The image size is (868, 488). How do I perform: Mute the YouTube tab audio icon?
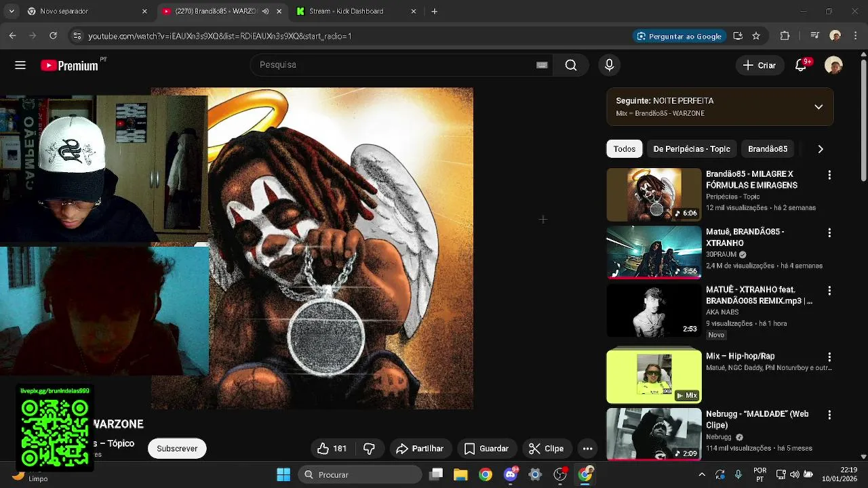265,12
